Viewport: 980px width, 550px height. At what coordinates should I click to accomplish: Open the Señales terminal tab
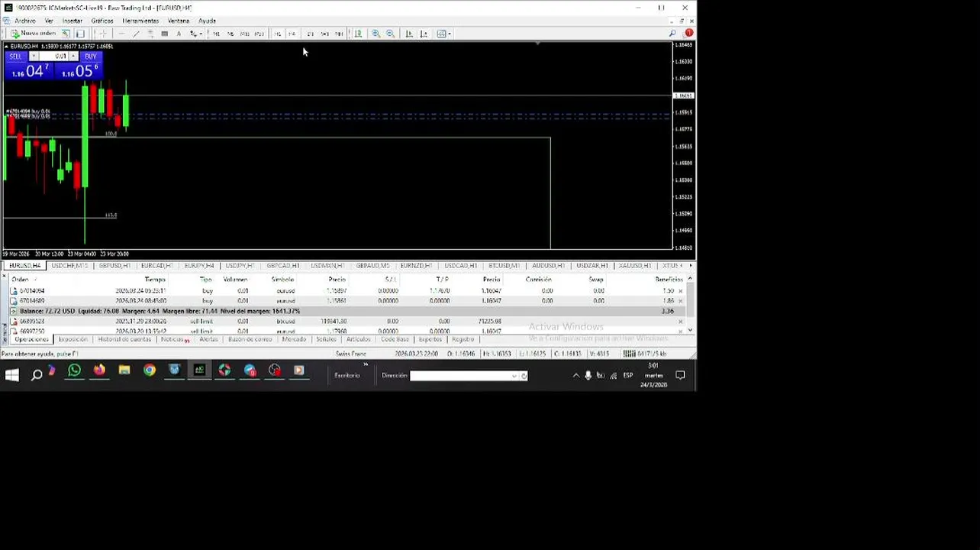(326, 339)
